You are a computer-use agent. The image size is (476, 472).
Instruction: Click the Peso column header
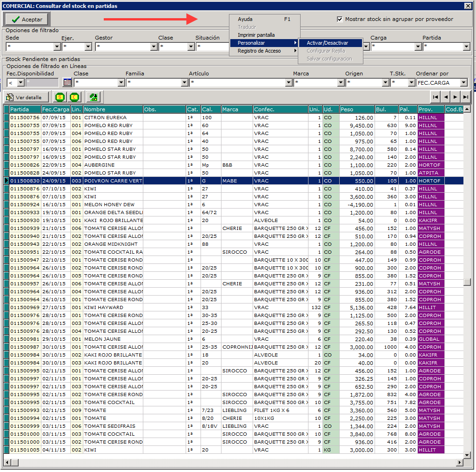coord(356,109)
